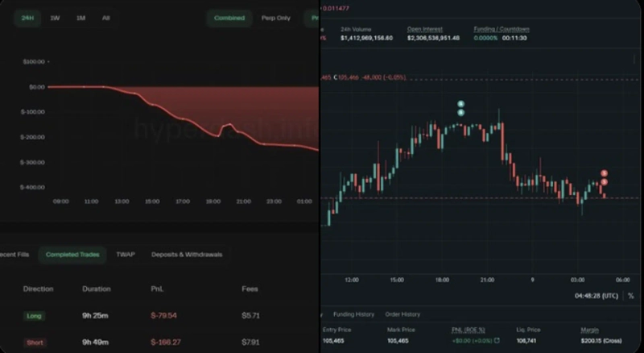This screenshot has height=353, width=644.
Task: Show the All time range
Action: tap(105, 18)
